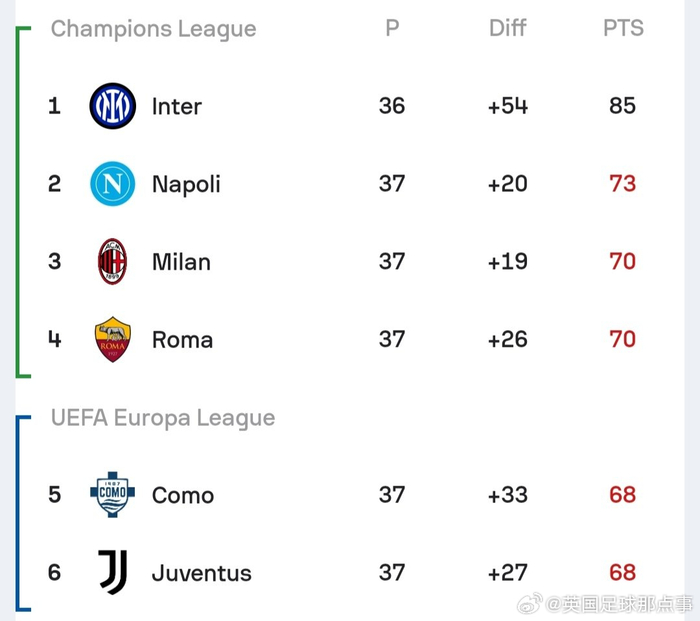Click the Roma club crest
Viewport: 700px width, 621px height.
(x=112, y=339)
